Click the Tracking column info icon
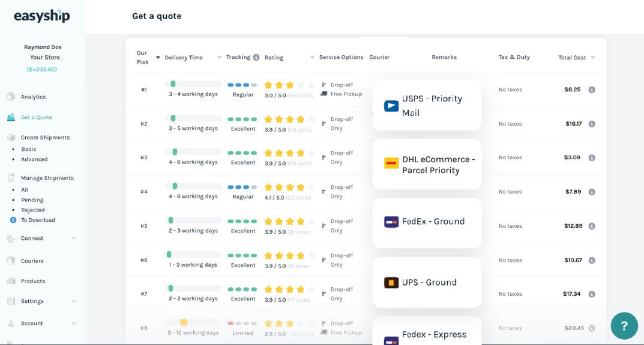The height and width of the screenshot is (345, 644). tap(256, 58)
